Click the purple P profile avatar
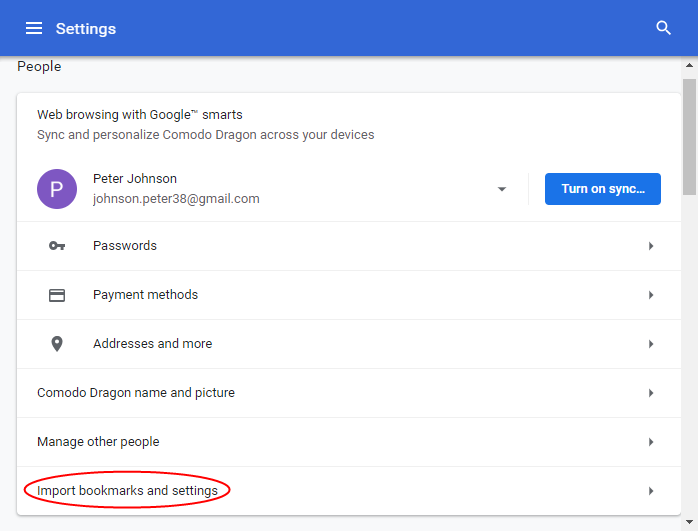Screen dimensions: 698x531 click(57, 189)
